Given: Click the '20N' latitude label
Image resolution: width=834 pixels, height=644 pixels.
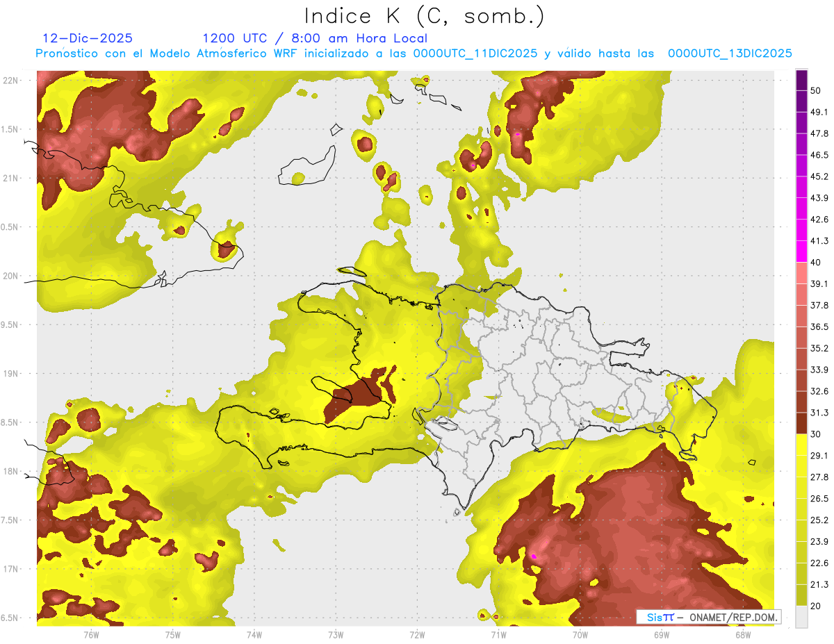Looking at the screenshot, I should click(x=11, y=276).
